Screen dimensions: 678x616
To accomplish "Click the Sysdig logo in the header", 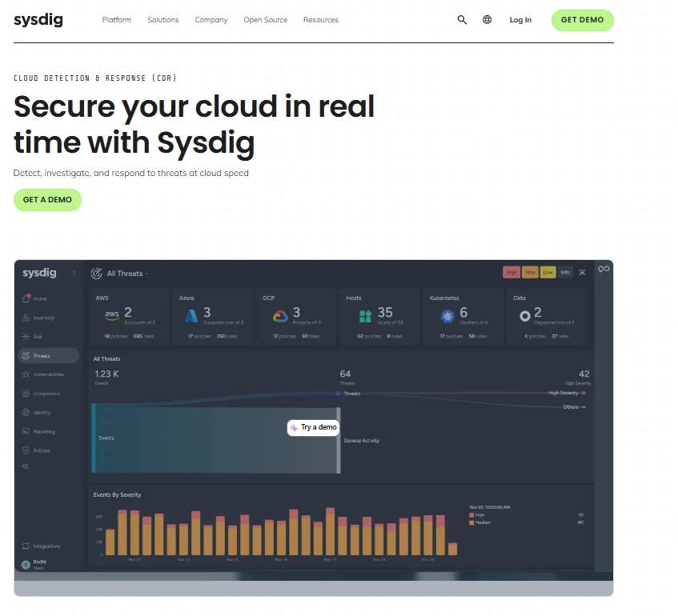I will pos(38,20).
